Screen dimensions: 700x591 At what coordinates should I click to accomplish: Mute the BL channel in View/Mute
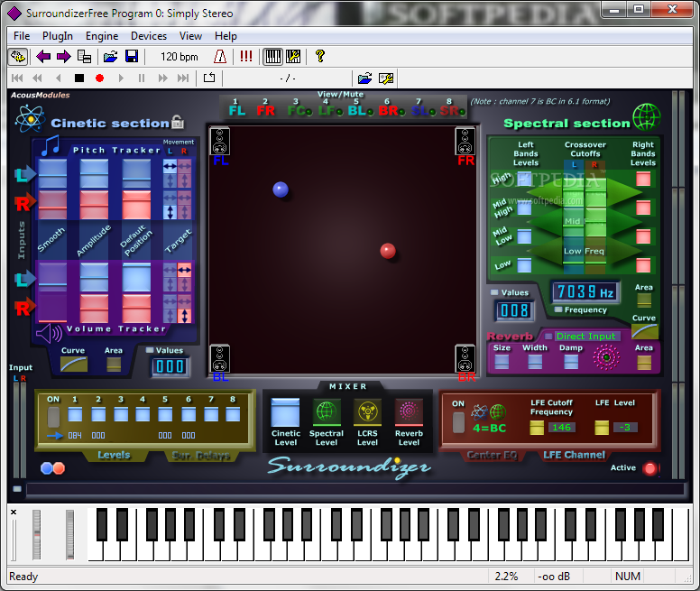(358, 110)
